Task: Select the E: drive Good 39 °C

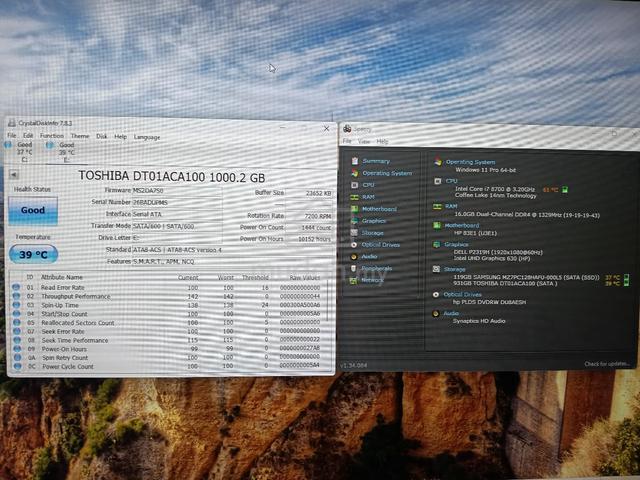Action: pyautogui.click(x=61, y=152)
